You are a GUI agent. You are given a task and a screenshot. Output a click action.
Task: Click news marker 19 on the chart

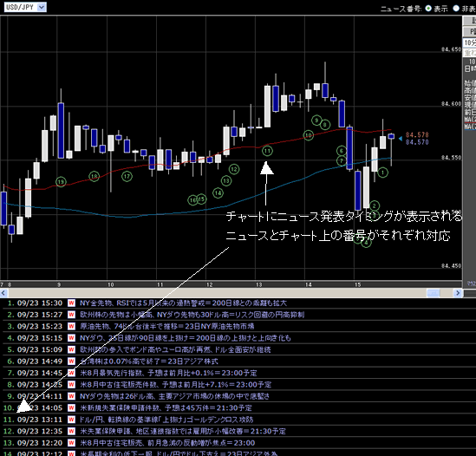[x=61, y=182]
